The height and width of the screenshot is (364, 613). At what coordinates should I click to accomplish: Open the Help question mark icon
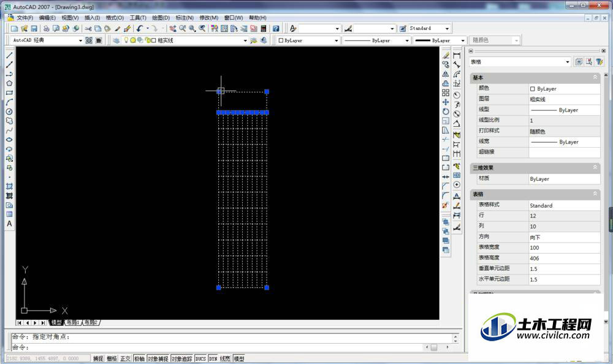pyautogui.click(x=276, y=29)
